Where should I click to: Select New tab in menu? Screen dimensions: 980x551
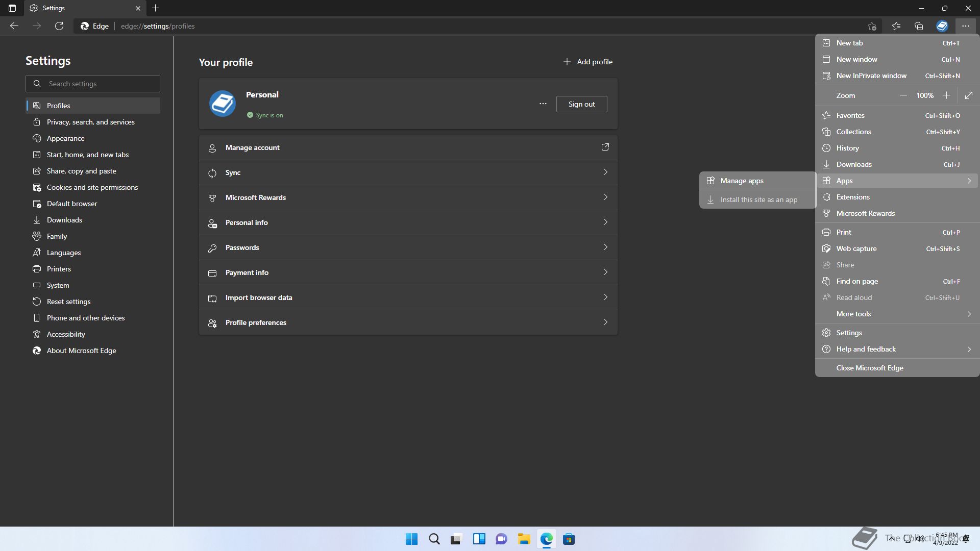(897, 43)
